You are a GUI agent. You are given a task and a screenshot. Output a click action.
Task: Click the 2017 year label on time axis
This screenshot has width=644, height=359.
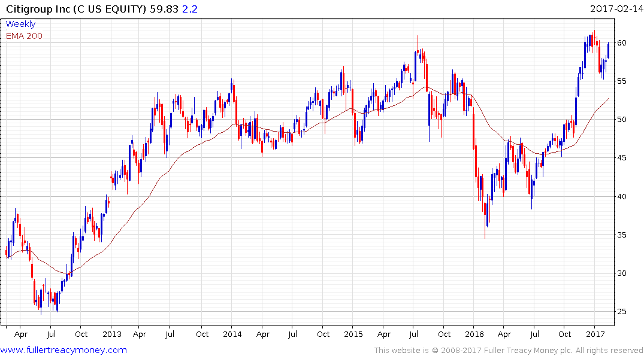(x=595, y=334)
